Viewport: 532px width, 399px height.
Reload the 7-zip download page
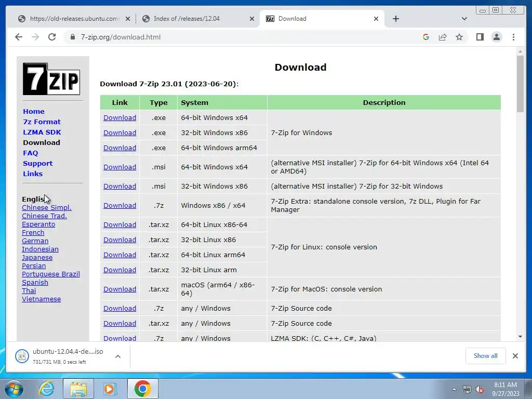click(52, 37)
